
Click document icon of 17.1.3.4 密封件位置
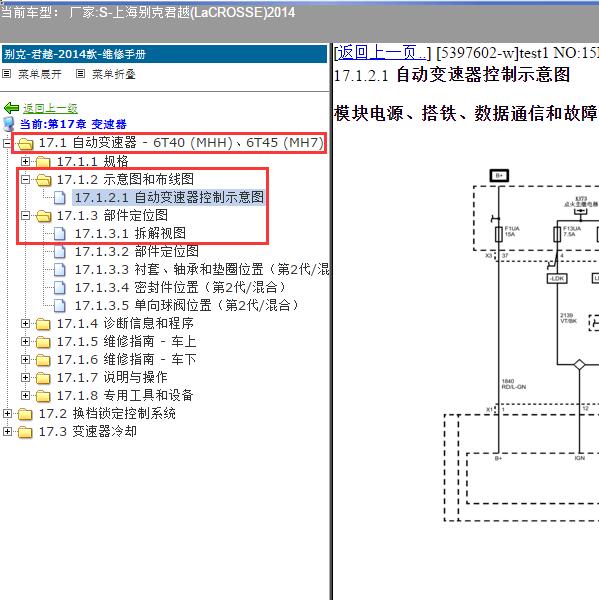(x=59, y=288)
